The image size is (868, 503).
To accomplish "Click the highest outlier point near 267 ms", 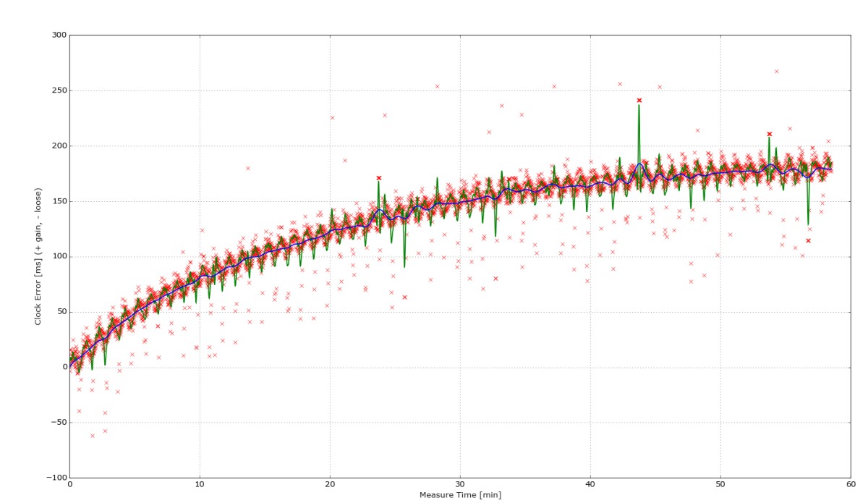I will tap(776, 72).
